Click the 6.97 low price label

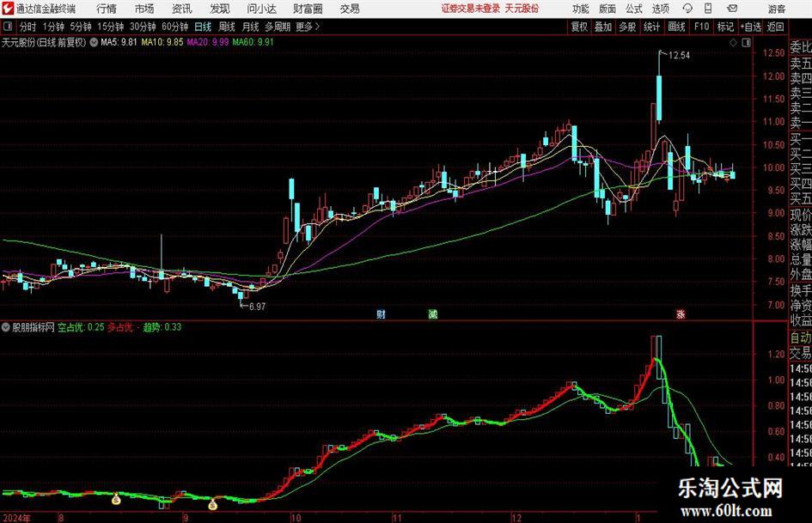[258, 307]
